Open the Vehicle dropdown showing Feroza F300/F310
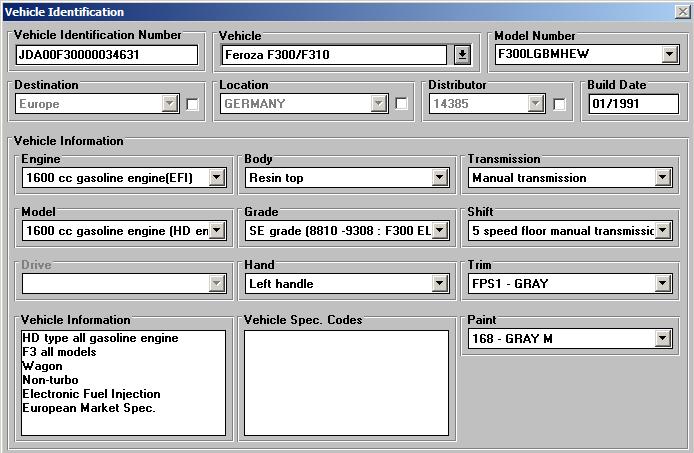Image resolution: width=694 pixels, height=453 pixels. [462, 55]
